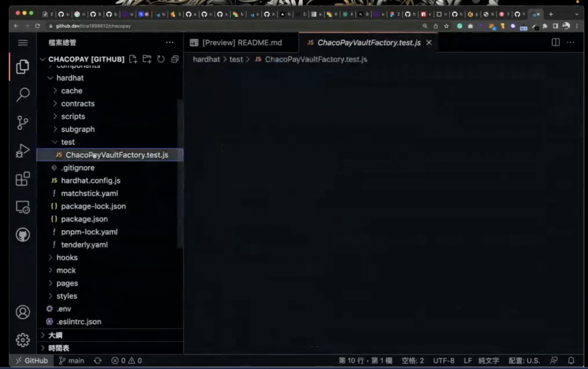Open the Remote Explorer view
588x369 pixels.
click(23, 207)
